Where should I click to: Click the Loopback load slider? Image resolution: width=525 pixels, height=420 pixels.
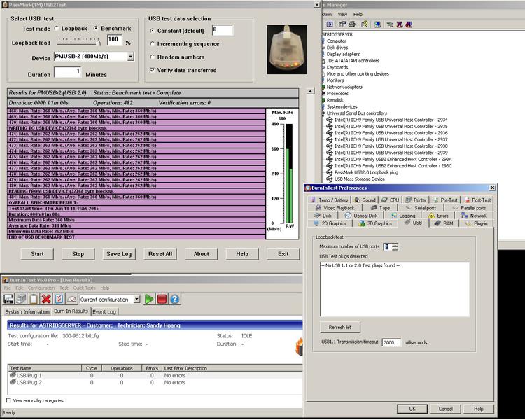pos(78,41)
